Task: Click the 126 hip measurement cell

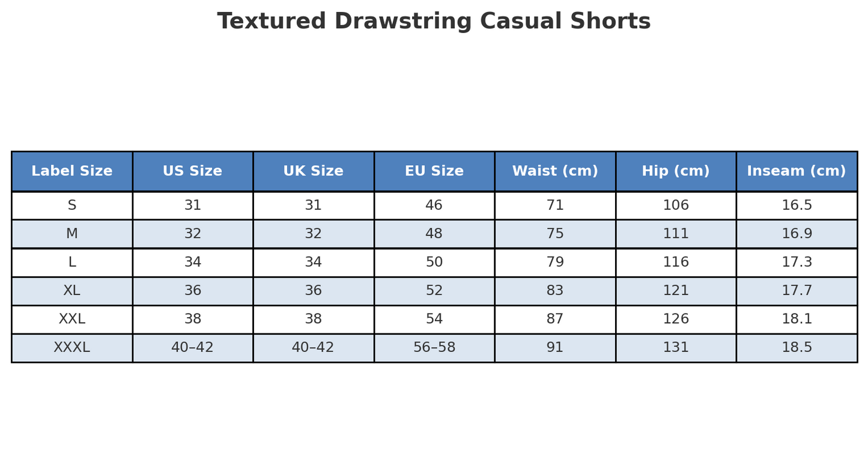Action: (675, 320)
